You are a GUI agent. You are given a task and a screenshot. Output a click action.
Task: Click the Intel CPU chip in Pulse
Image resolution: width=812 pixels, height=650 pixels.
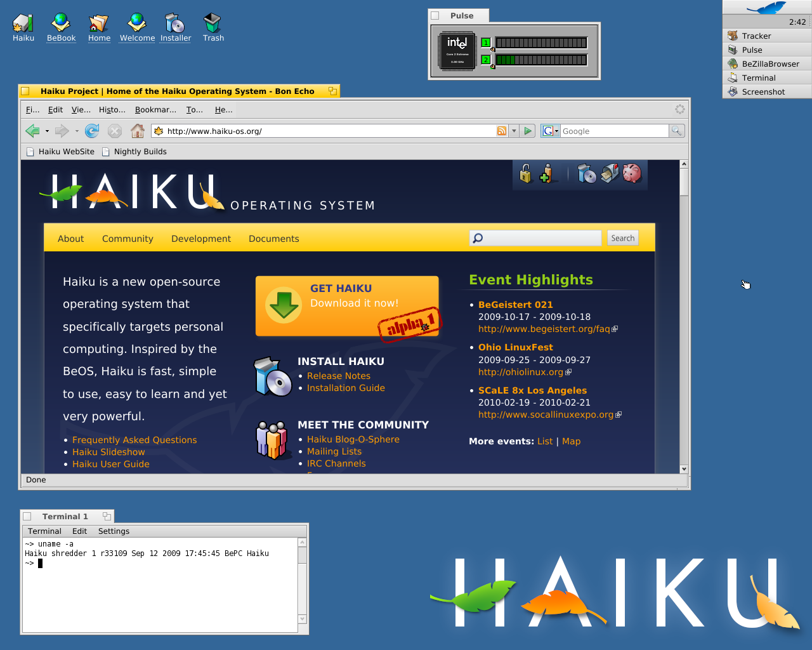457,51
